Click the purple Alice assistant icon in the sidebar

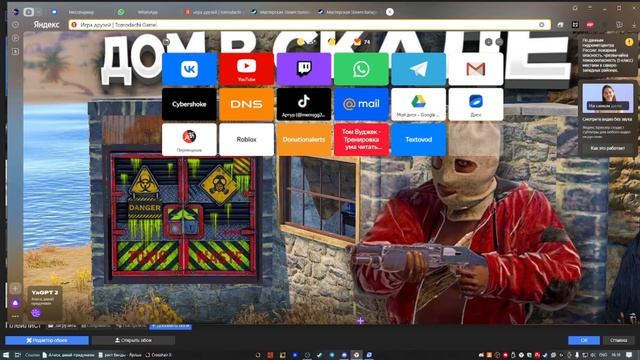[x=15, y=303]
